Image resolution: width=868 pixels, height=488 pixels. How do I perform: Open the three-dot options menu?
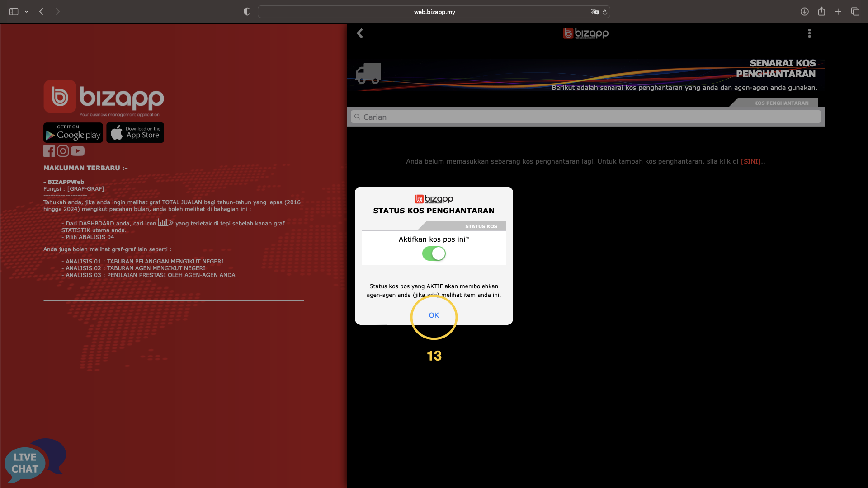click(809, 33)
